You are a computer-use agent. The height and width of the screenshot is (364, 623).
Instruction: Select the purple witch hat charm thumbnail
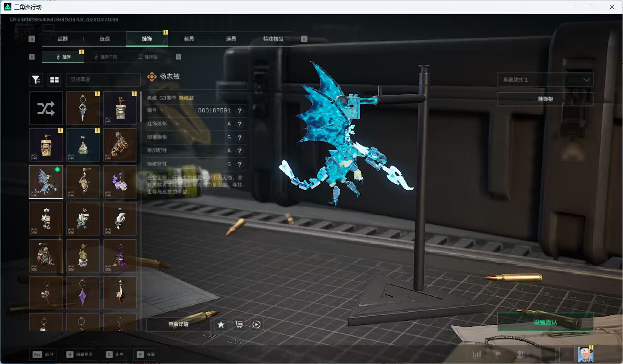pyautogui.click(x=120, y=256)
